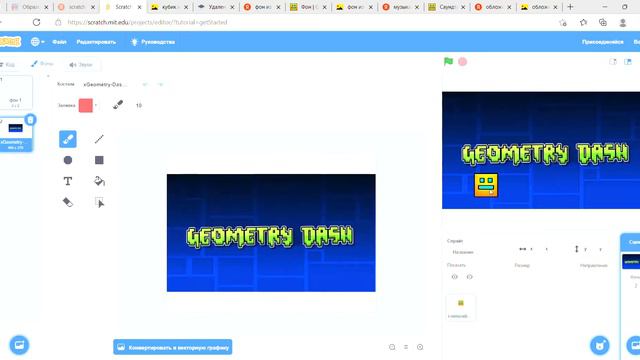Select the Circle tool

(68, 160)
